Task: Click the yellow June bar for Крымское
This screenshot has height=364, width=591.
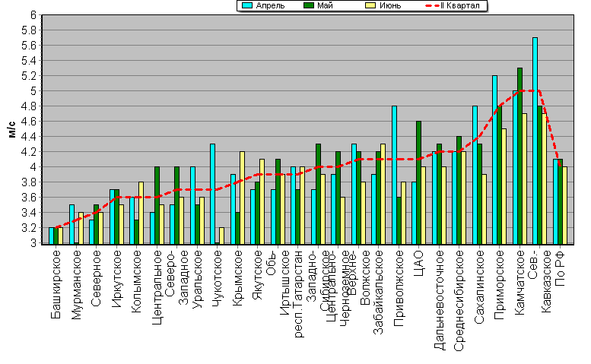Action: (x=242, y=198)
